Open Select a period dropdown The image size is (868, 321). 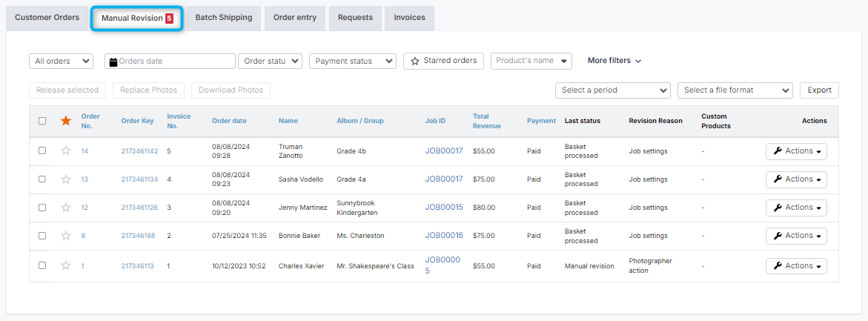coord(613,90)
